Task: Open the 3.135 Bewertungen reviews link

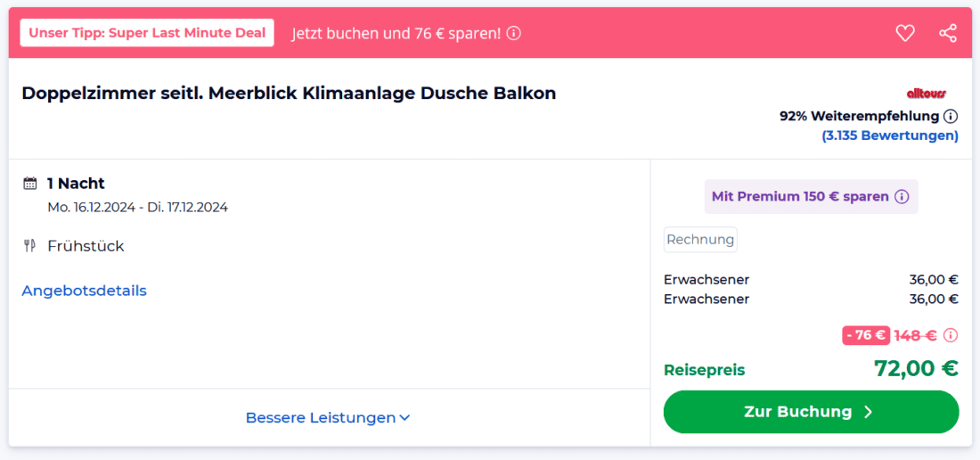Action: point(890,136)
